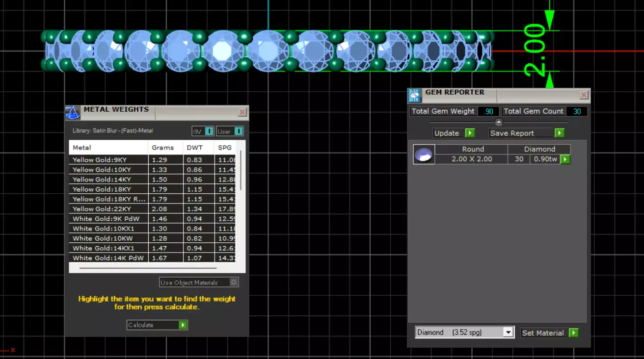644x359 pixels.
Task: Click the Gem Reporter title bar
Action: click(499, 95)
